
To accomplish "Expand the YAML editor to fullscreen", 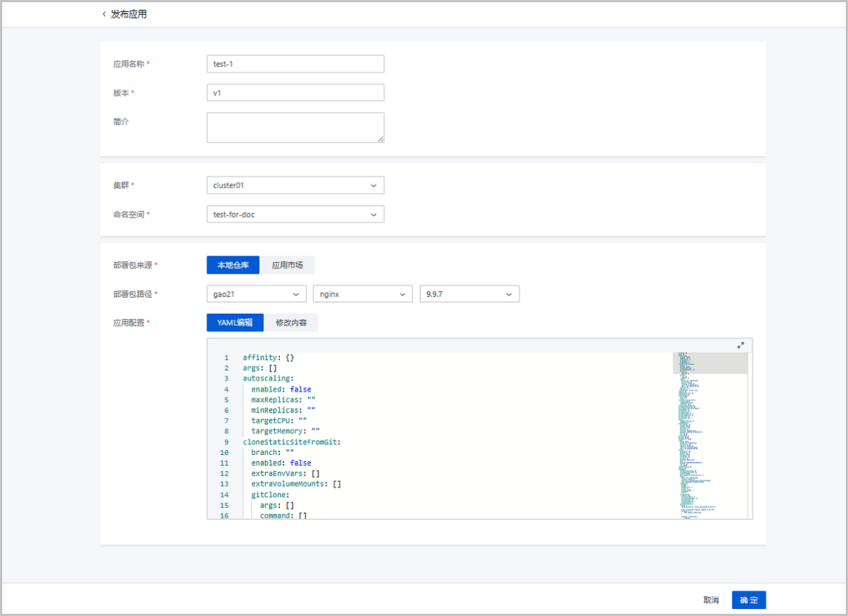I will pyautogui.click(x=741, y=345).
